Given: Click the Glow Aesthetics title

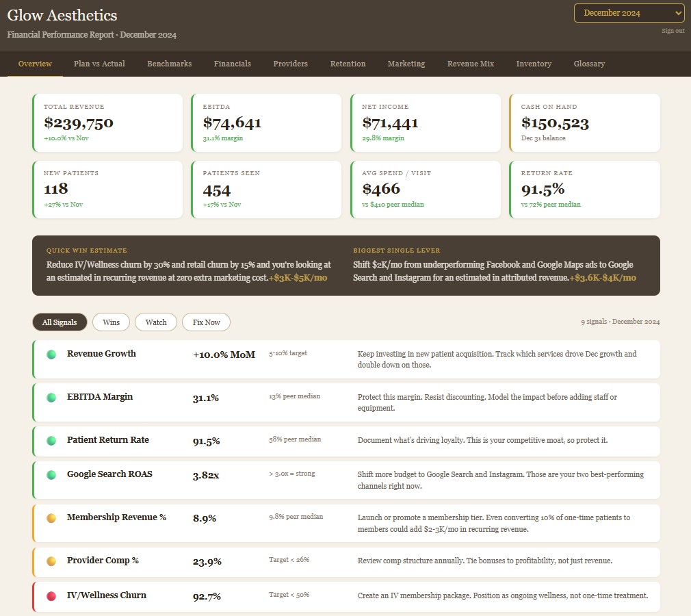Looking at the screenshot, I should (x=62, y=15).
